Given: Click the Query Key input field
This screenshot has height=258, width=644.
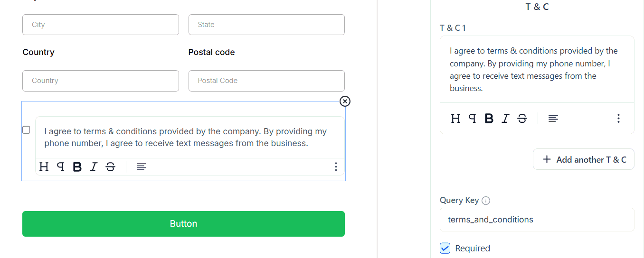Looking at the screenshot, I should (x=537, y=220).
